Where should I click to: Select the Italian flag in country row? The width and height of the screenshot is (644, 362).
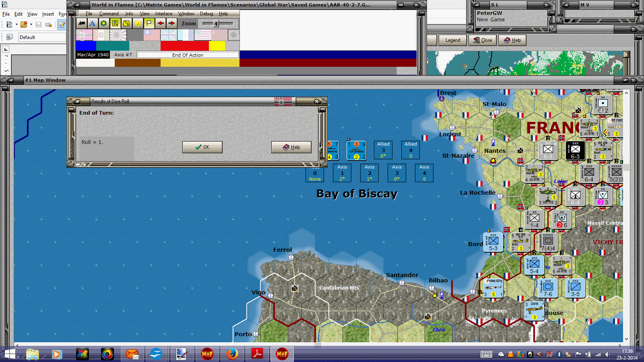(101, 35)
